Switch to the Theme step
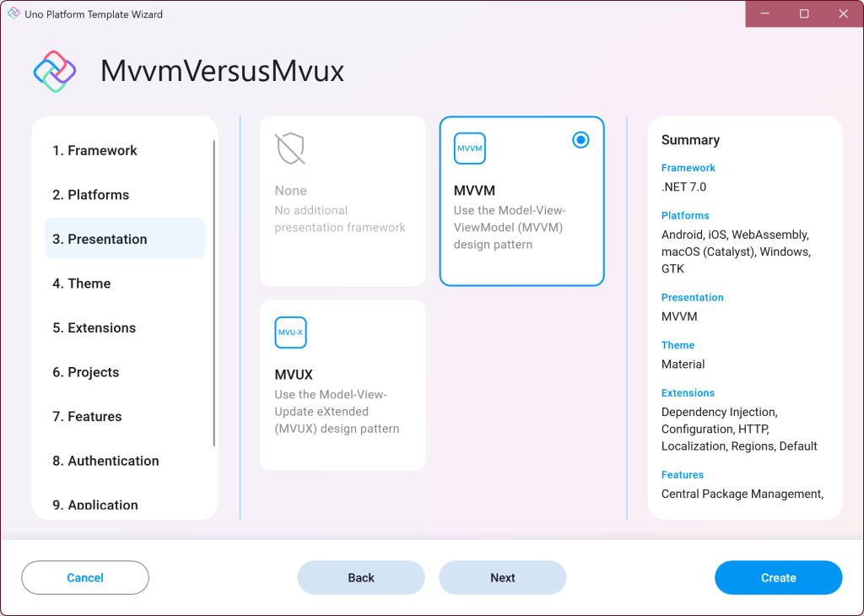 coord(82,284)
